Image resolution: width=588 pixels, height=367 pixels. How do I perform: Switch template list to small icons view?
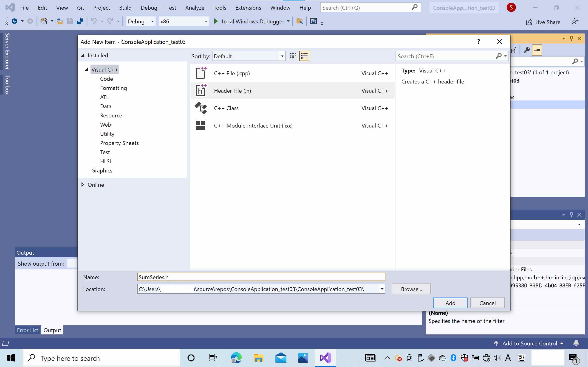(x=293, y=56)
